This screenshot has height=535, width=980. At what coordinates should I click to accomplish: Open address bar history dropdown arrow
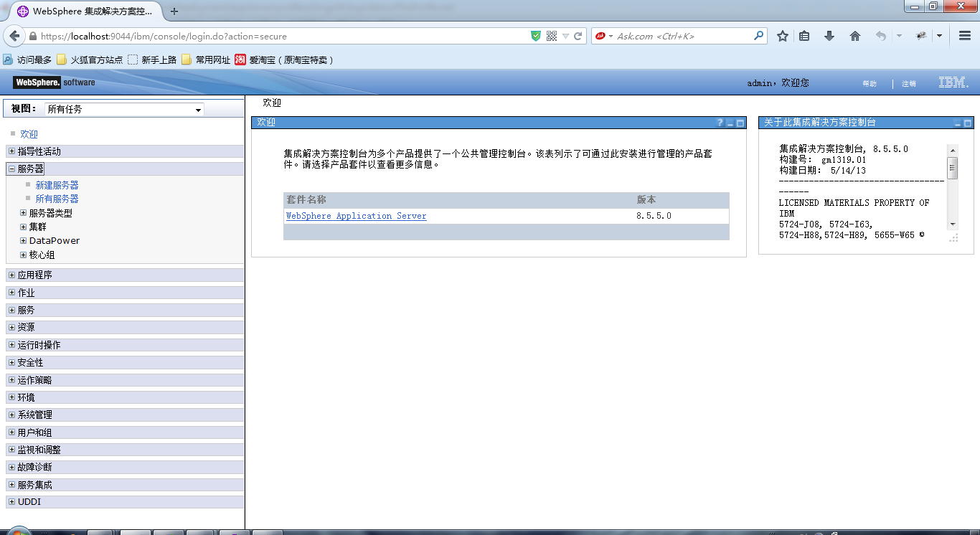point(565,36)
